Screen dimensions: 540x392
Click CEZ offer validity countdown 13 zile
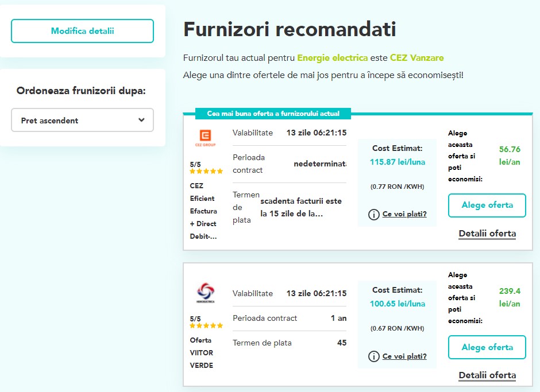click(317, 133)
